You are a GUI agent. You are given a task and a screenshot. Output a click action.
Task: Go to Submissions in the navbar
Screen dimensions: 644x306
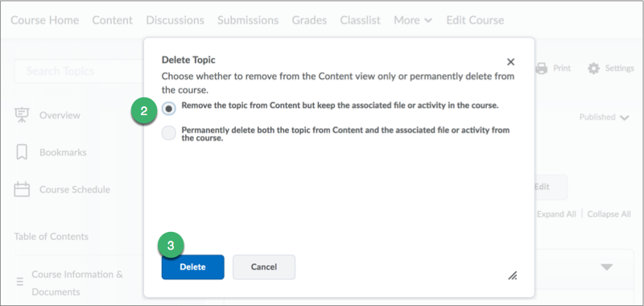(248, 20)
